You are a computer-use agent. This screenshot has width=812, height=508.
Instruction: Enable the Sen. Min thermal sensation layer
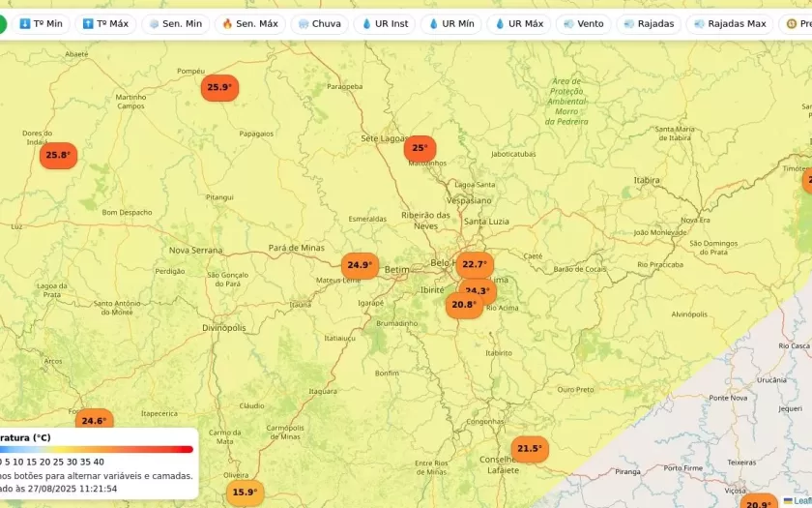[x=175, y=24]
